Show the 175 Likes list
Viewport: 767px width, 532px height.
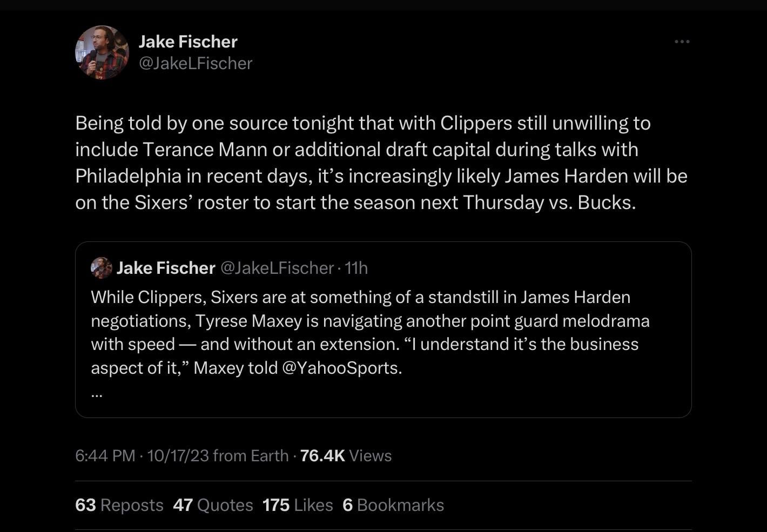click(298, 505)
